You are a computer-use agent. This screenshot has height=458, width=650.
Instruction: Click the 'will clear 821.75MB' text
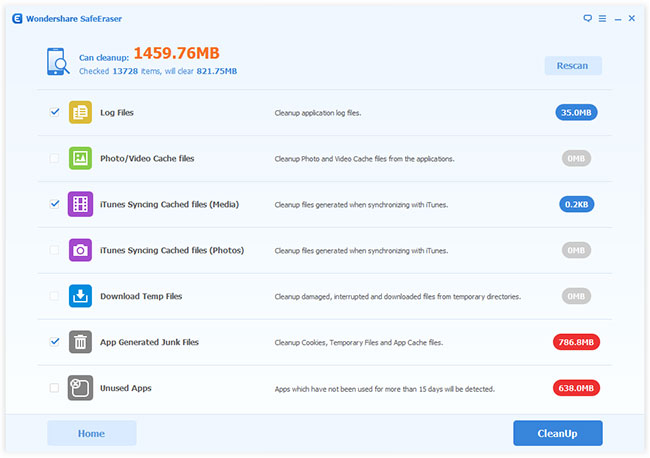[201, 71]
